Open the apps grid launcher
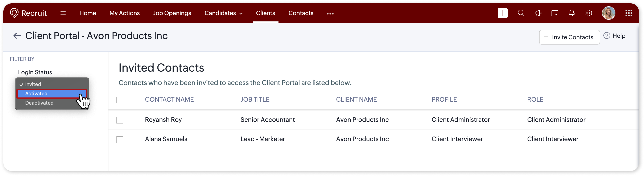The width and height of the screenshot is (644, 176). coord(628,13)
